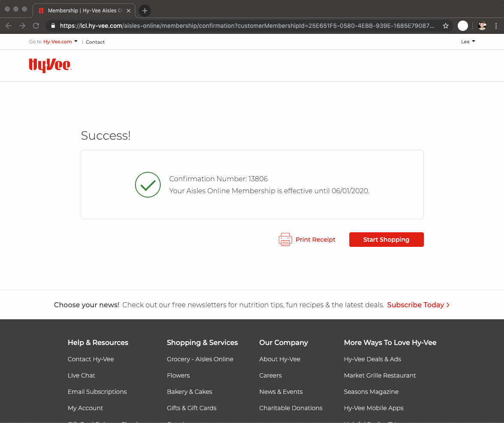Click the Hy-Vee logo

tap(50, 65)
